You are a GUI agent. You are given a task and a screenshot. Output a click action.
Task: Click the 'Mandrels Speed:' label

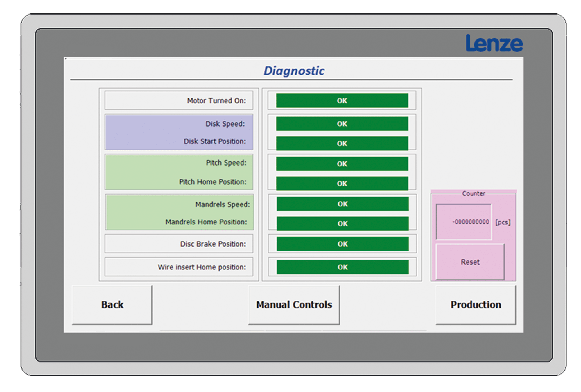222,204
